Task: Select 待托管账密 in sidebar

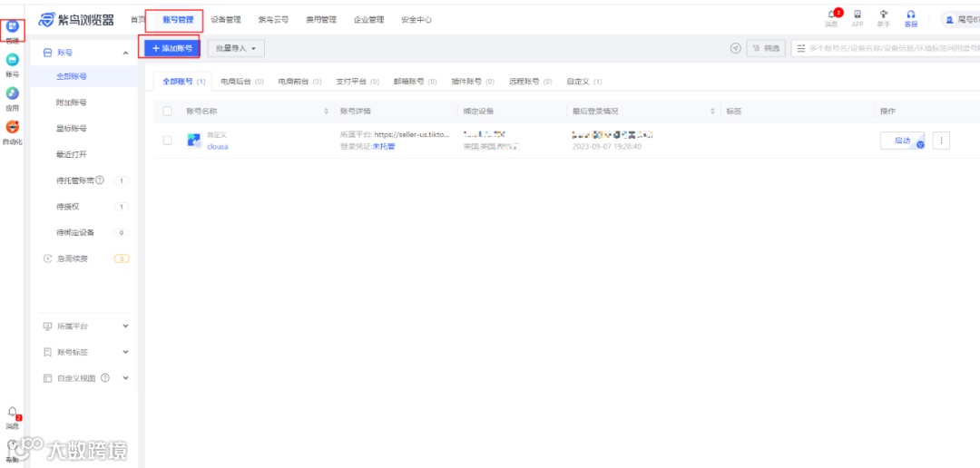Action: [x=75, y=180]
